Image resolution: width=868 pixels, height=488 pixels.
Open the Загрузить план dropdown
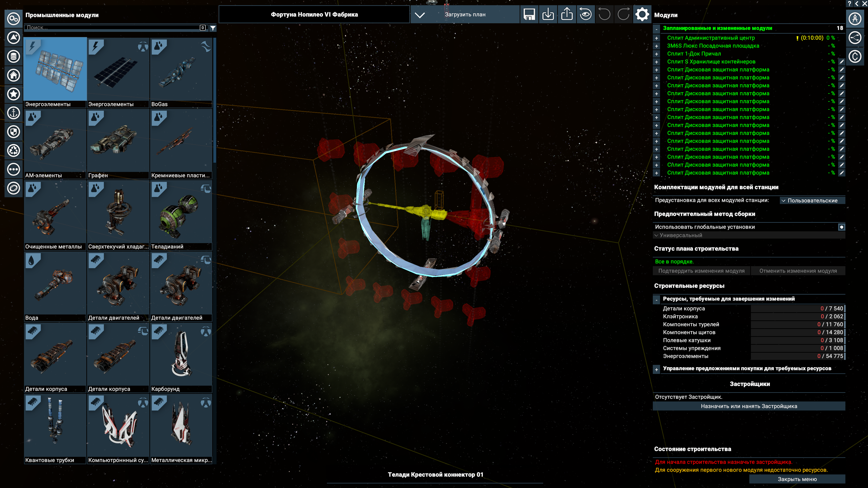click(x=465, y=14)
